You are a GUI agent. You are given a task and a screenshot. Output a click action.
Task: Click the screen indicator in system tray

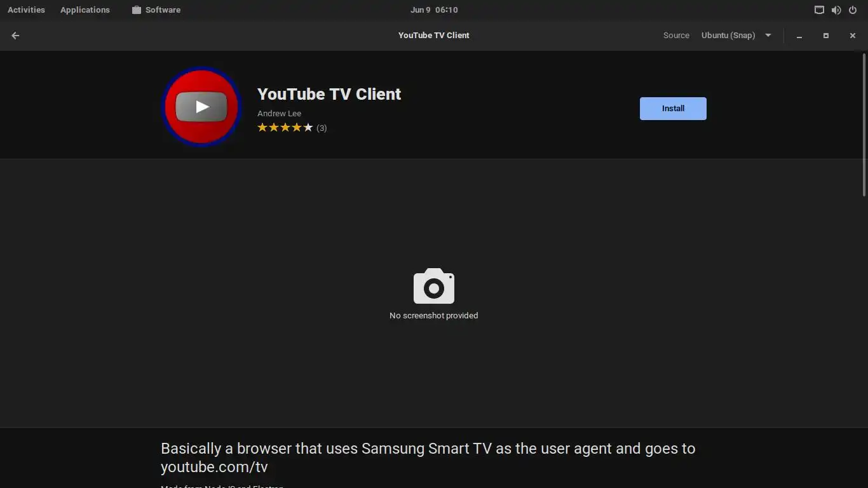tap(819, 10)
